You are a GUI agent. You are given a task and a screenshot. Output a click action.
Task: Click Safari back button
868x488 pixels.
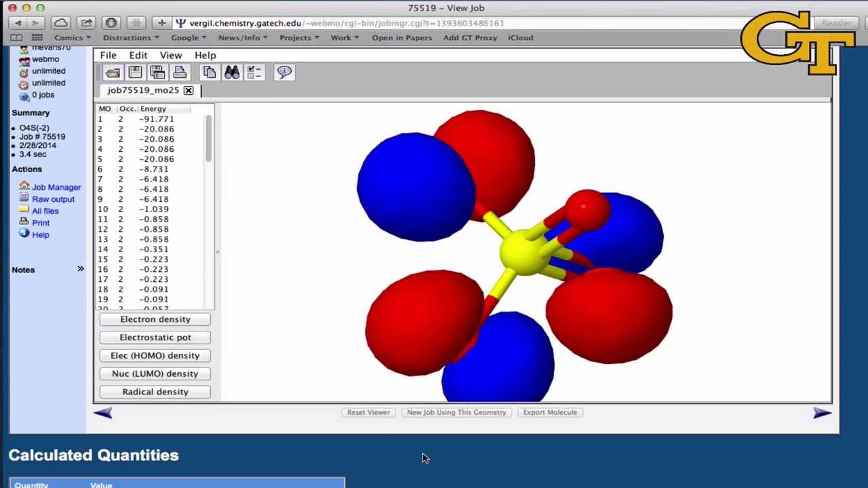tap(18, 23)
